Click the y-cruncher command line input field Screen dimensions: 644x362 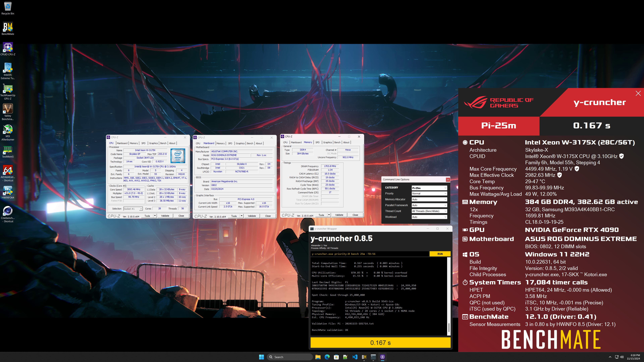369,254
